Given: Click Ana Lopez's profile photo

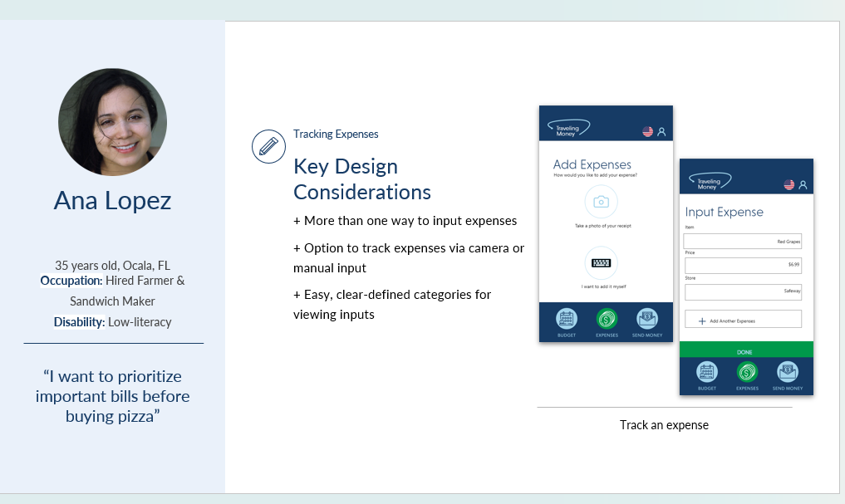Looking at the screenshot, I should (113, 122).
